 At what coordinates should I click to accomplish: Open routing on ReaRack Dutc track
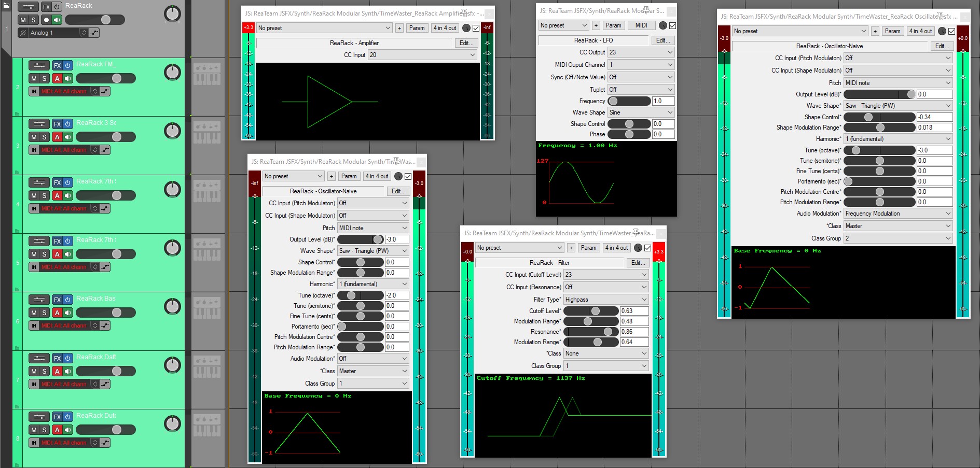tap(39, 417)
